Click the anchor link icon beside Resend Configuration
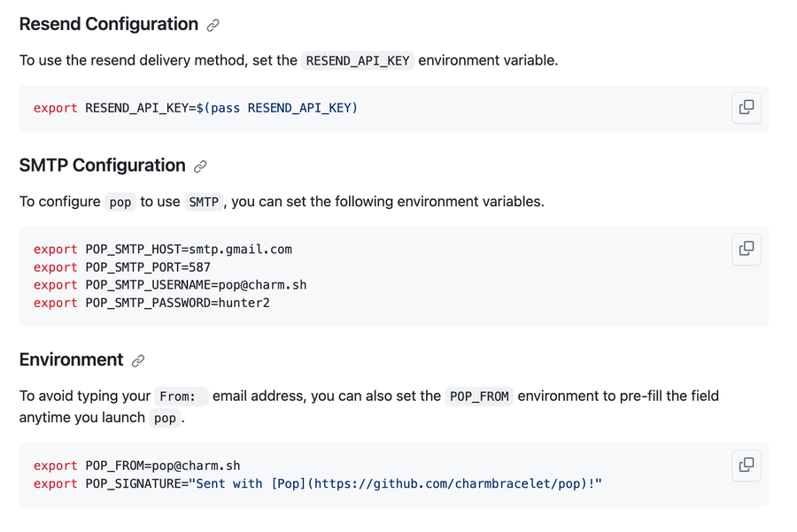Viewport: 797px width, 532px height. click(213, 26)
